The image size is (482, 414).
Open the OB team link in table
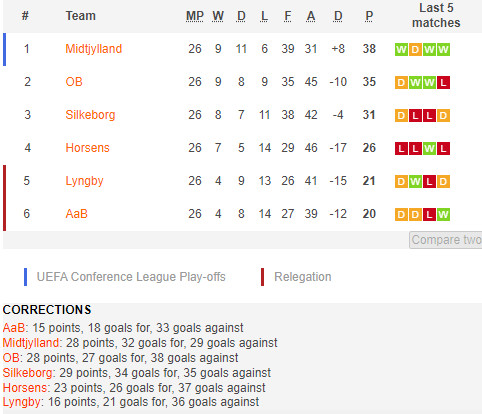74,82
